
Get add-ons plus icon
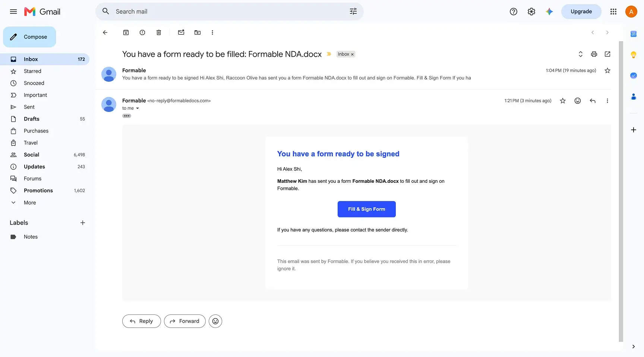point(634,130)
